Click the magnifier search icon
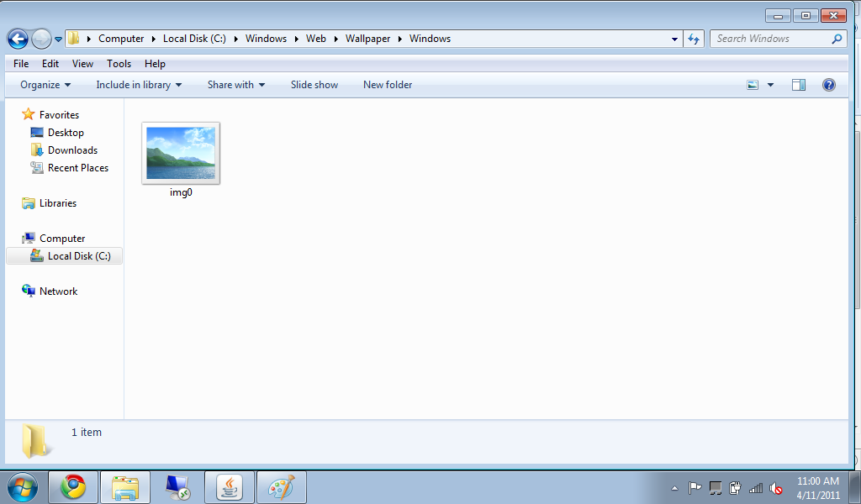This screenshot has width=861, height=504. tap(837, 39)
